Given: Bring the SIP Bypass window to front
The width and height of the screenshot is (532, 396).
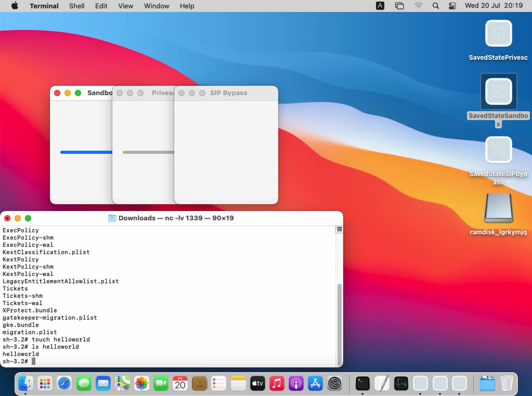Looking at the screenshot, I should coord(228,93).
